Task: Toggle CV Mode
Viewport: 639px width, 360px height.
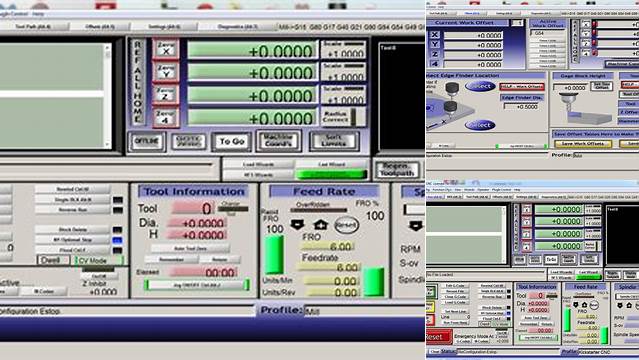Action: pyautogui.click(x=98, y=260)
